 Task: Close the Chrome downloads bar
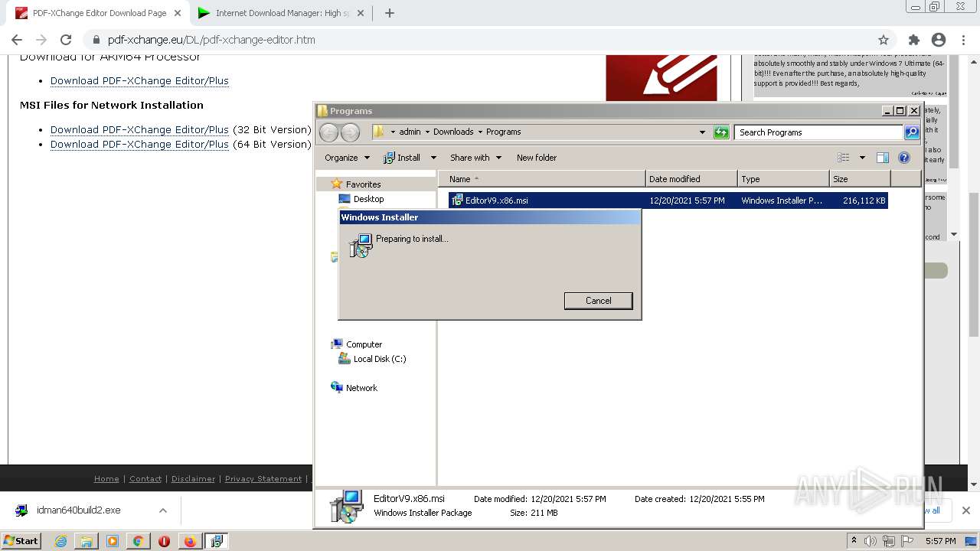point(965,510)
